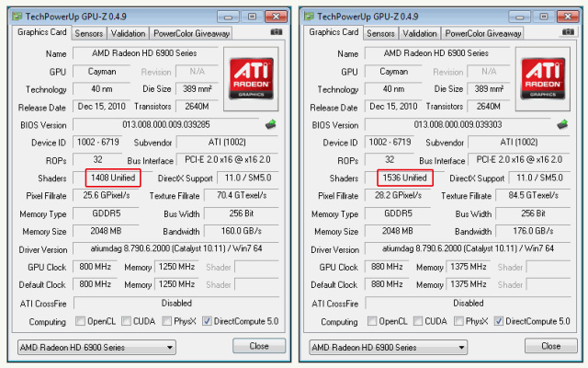The width and height of the screenshot is (588, 368).
Task: Click Driver Version field in right window
Action: pyautogui.click(x=468, y=248)
